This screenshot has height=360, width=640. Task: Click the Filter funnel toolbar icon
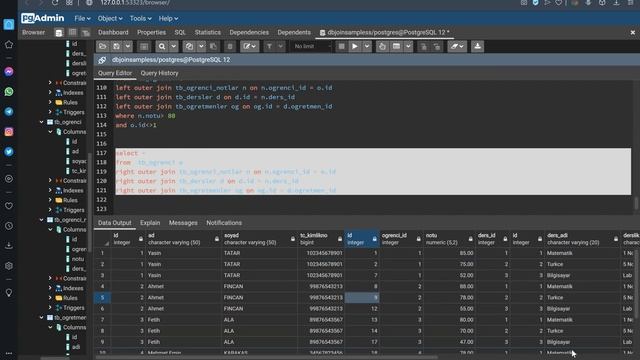(x=269, y=47)
